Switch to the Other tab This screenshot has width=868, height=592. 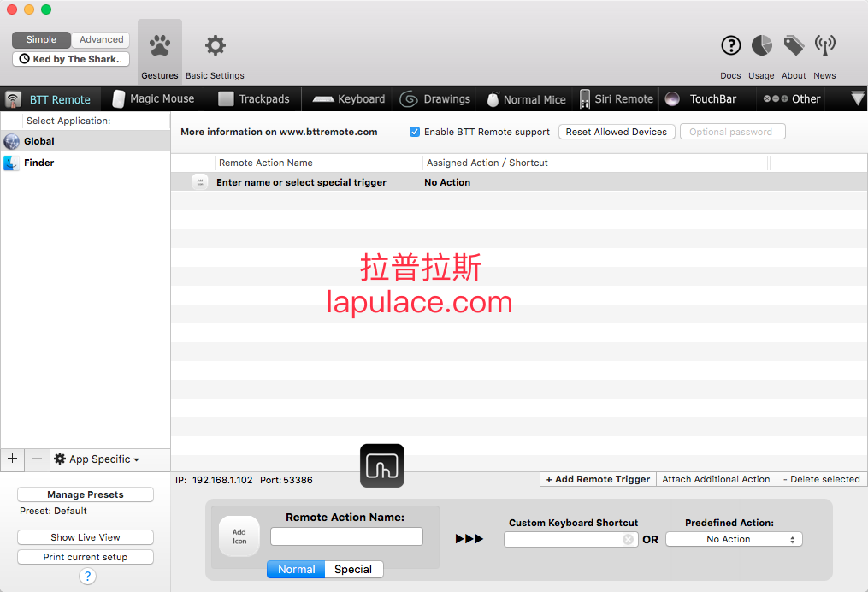pos(792,99)
